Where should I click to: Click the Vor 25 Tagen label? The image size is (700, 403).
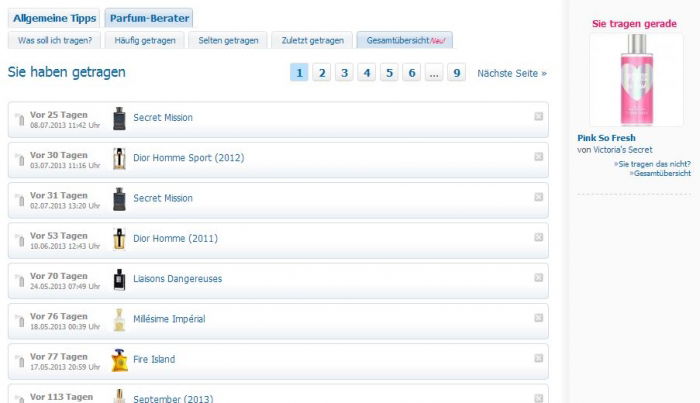tap(59, 115)
